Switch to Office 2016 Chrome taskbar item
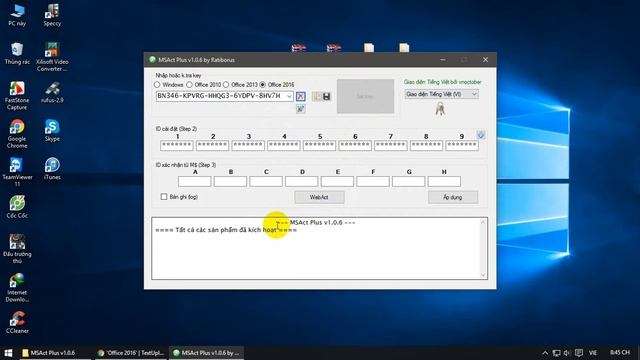640x360 pixels. [x=130, y=353]
